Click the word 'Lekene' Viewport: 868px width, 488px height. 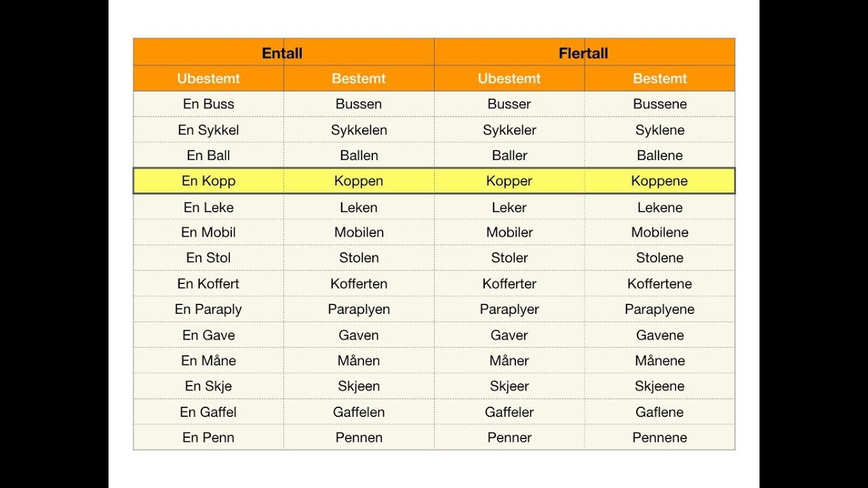coord(660,207)
